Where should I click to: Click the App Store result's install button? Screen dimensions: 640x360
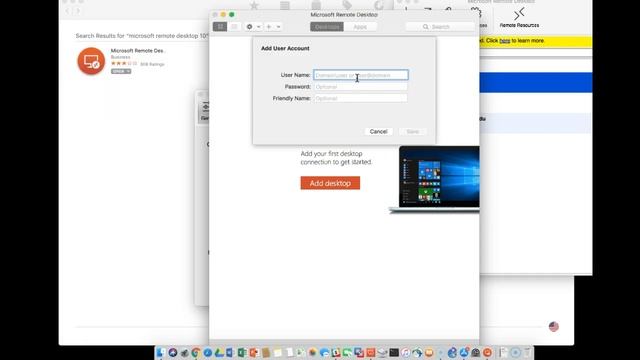(x=121, y=71)
